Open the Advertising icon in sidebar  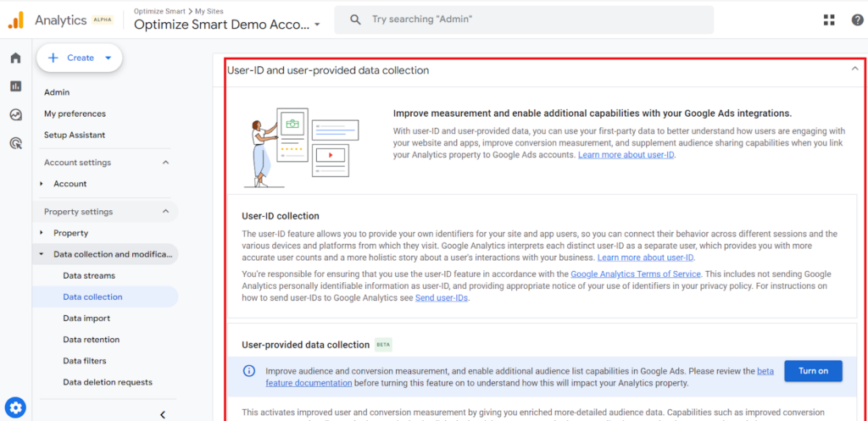(x=15, y=144)
